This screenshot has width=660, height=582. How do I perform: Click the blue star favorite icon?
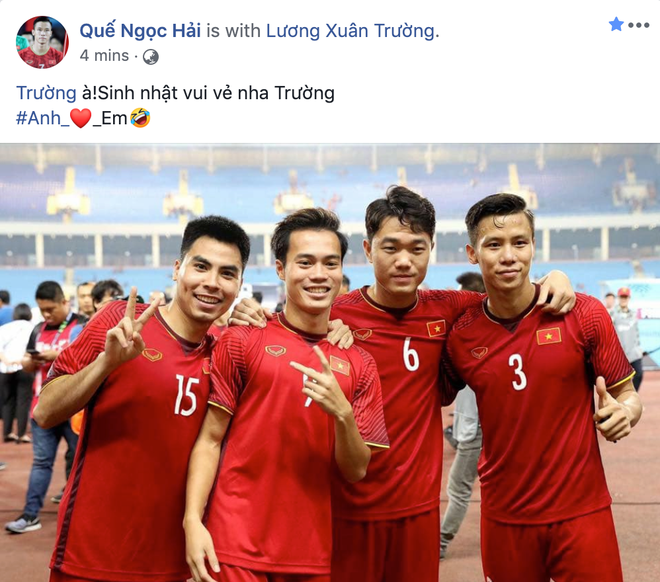coord(616,24)
